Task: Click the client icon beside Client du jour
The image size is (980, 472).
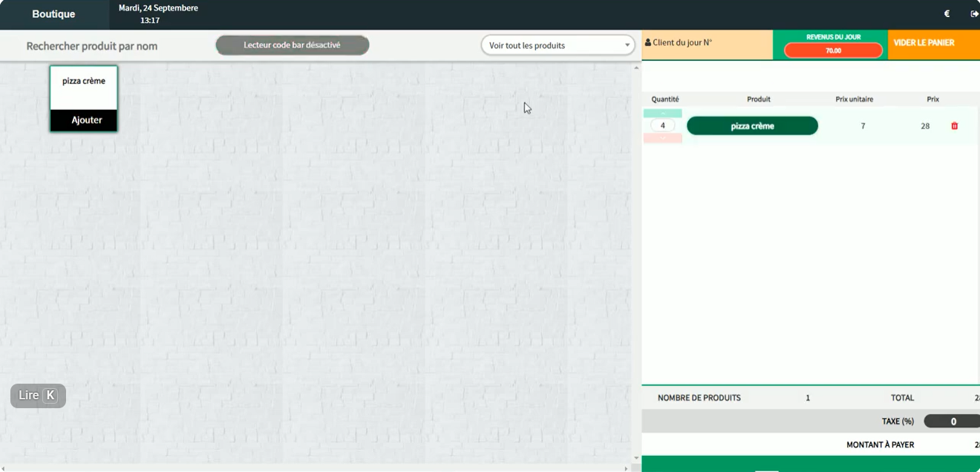Action: [648, 43]
